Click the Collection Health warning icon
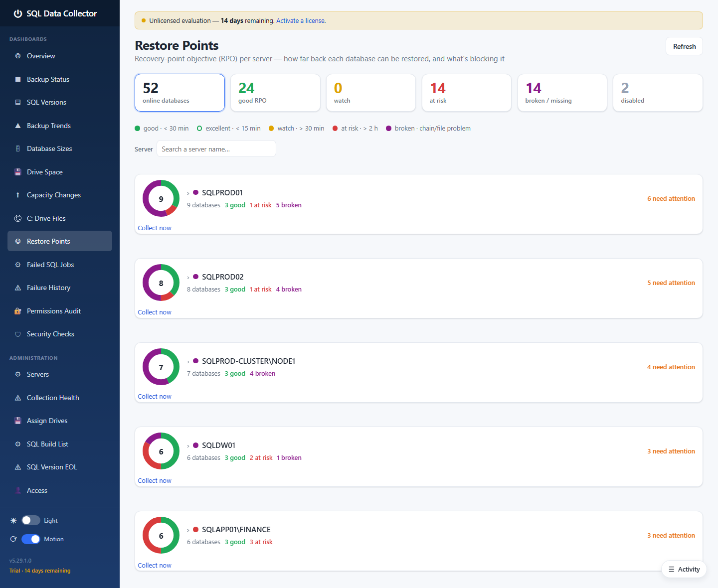The image size is (718, 588). pos(18,398)
